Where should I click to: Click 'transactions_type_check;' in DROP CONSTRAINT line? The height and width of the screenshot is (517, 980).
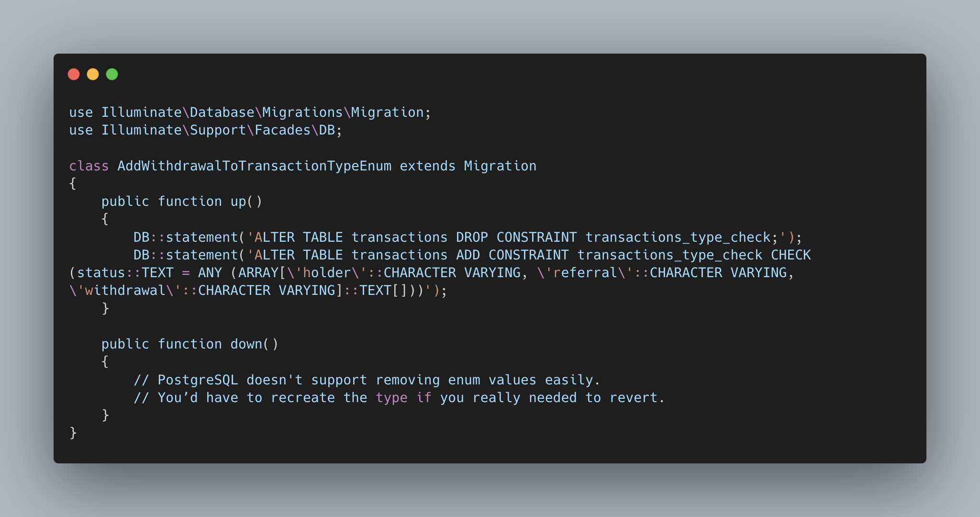click(682, 237)
